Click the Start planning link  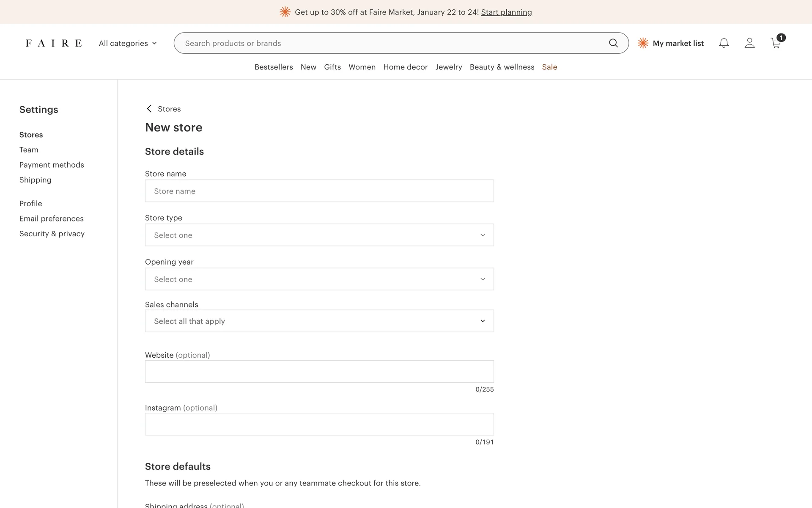[506, 12]
